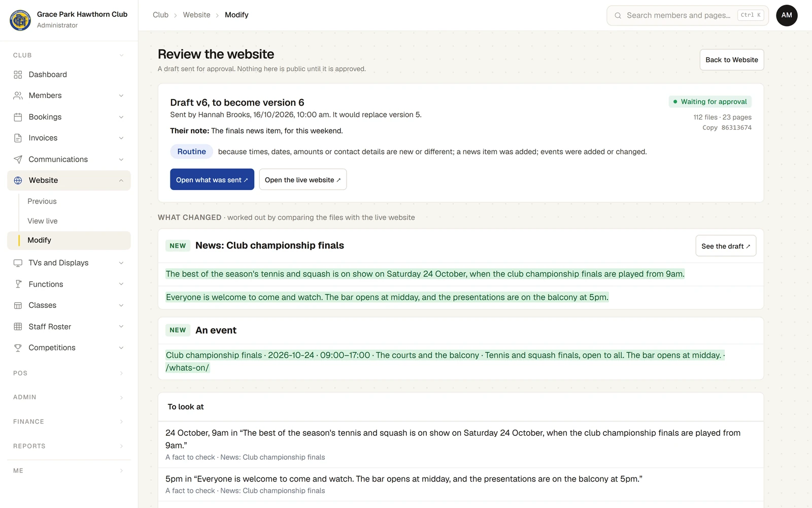Image resolution: width=812 pixels, height=508 pixels.
Task: Go to Website in the breadcrumb
Action: point(196,15)
